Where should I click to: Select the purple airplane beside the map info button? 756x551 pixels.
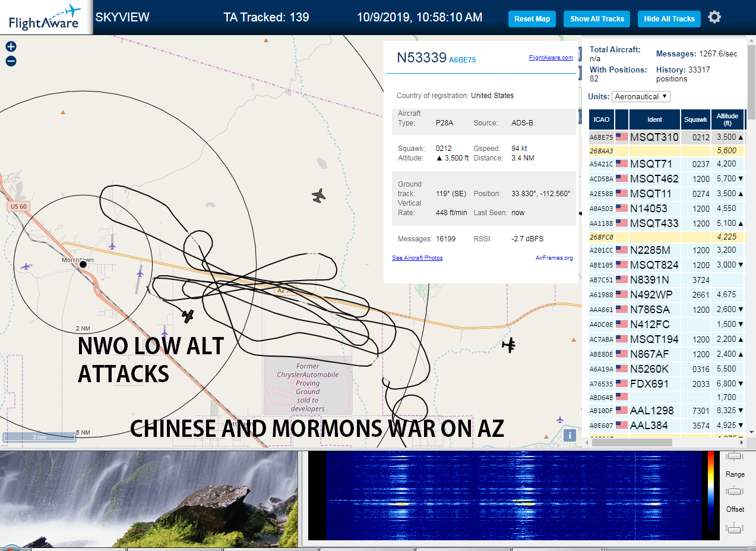[x=559, y=420]
